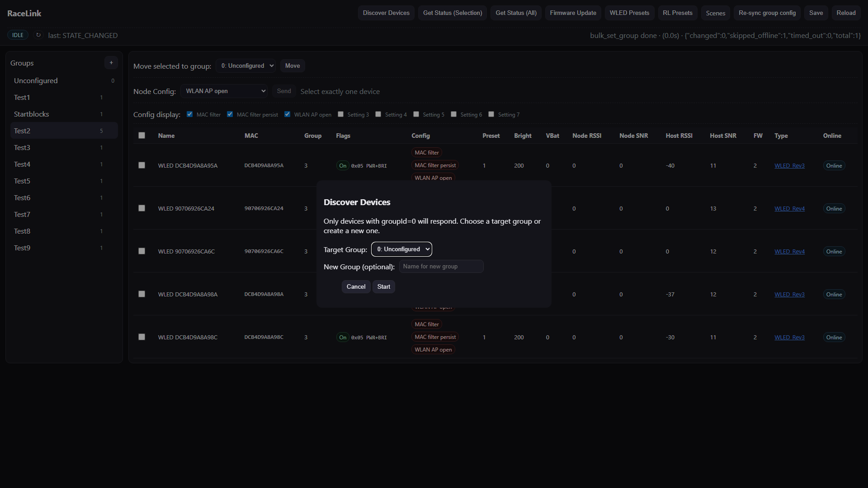
Task: Select the Test6 group
Action: (64, 197)
